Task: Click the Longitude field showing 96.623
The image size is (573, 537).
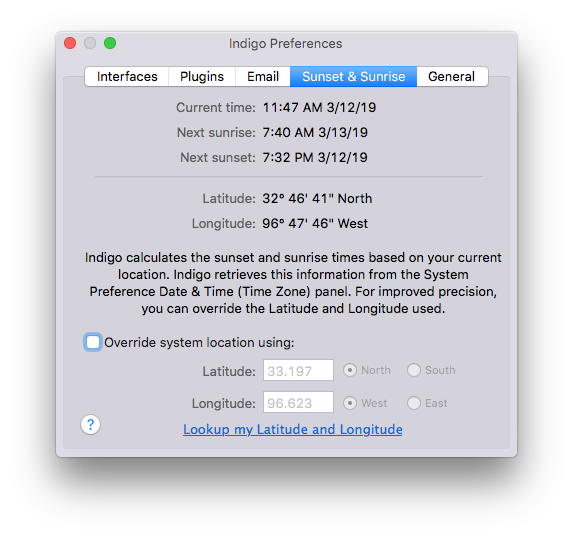Action: (x=298, y=402)
